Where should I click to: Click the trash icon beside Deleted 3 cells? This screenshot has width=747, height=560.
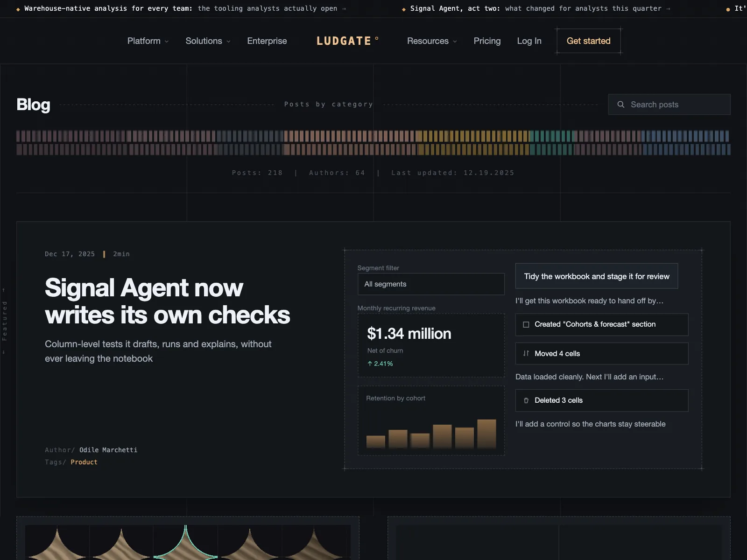[x=526, y=400]
